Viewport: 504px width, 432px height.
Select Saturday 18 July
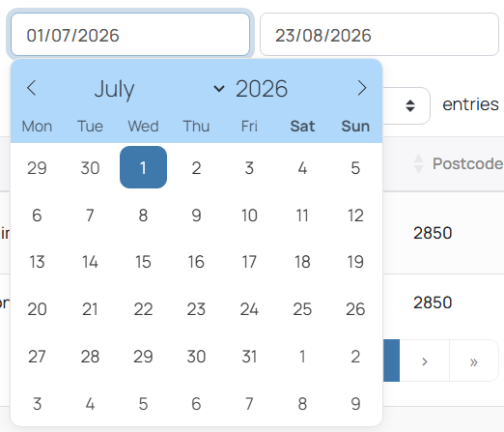coord(302,262)
